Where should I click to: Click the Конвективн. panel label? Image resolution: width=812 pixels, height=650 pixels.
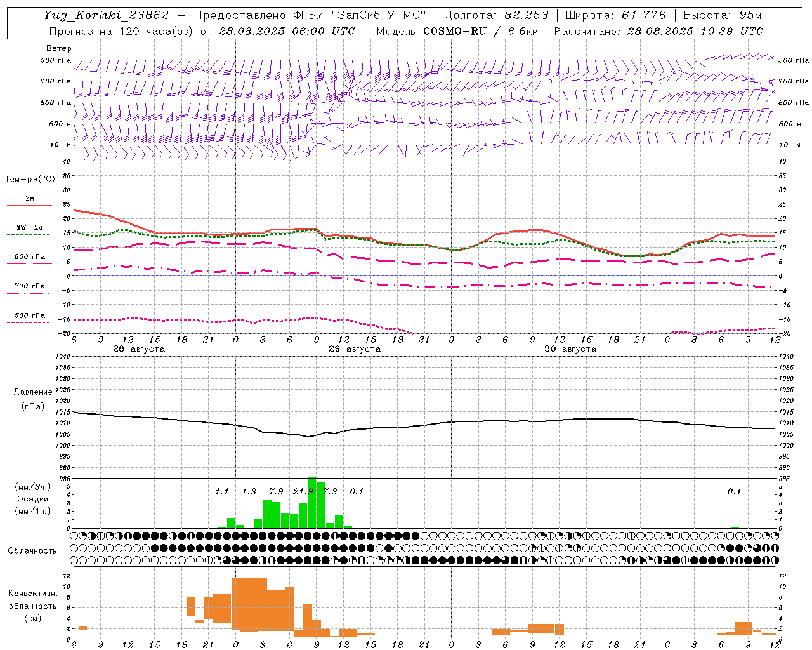click(33, 594)
